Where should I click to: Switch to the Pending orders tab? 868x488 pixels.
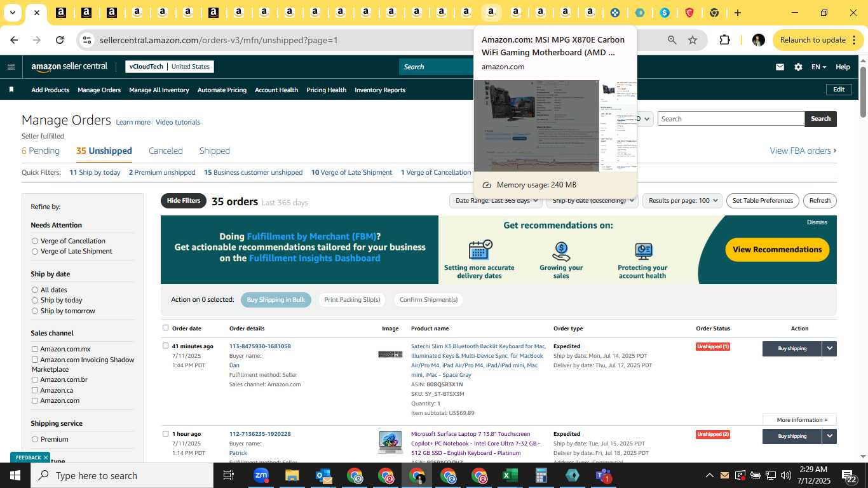click(x=41, y=151)
